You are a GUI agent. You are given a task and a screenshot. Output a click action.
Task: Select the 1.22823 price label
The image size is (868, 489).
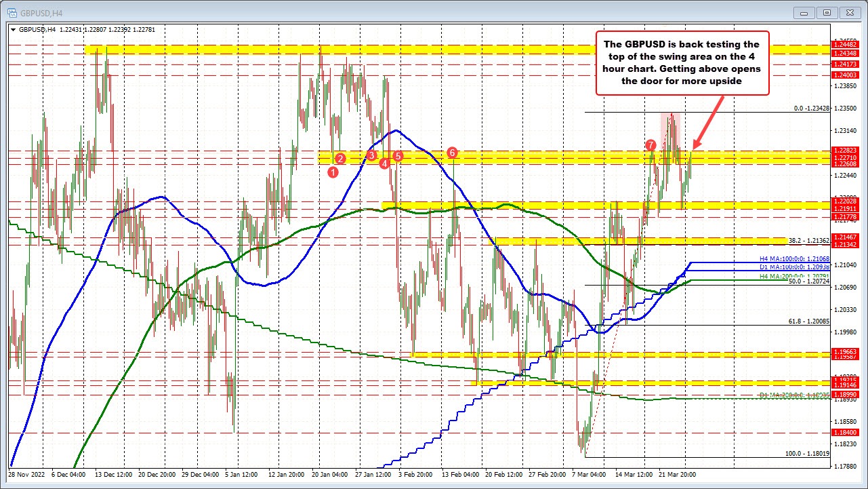coord(845,150)
